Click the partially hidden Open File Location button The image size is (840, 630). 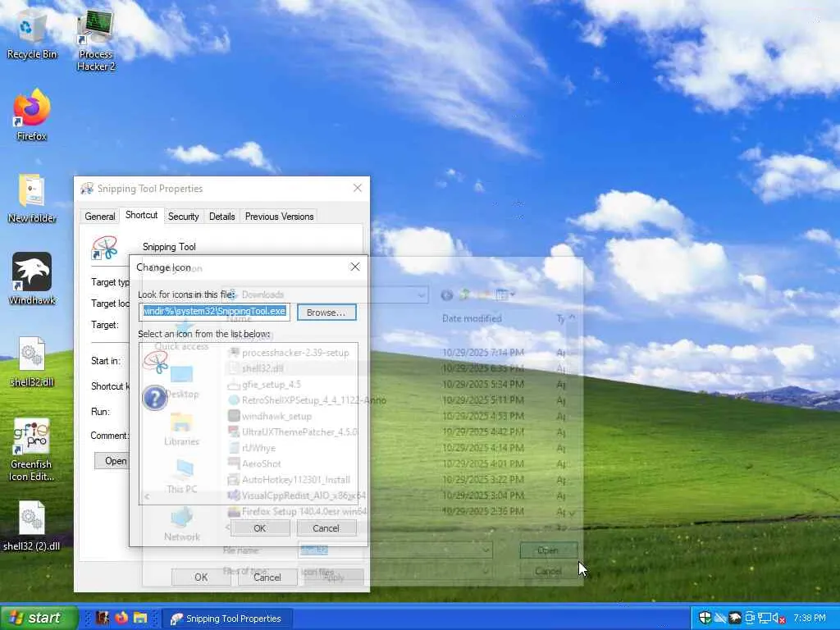[x=112, y=461]
